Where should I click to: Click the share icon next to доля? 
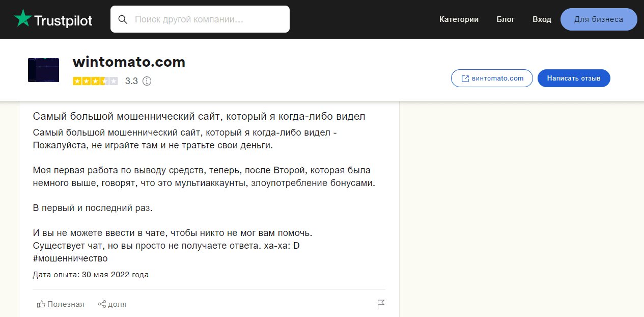(x=102, y=304)
